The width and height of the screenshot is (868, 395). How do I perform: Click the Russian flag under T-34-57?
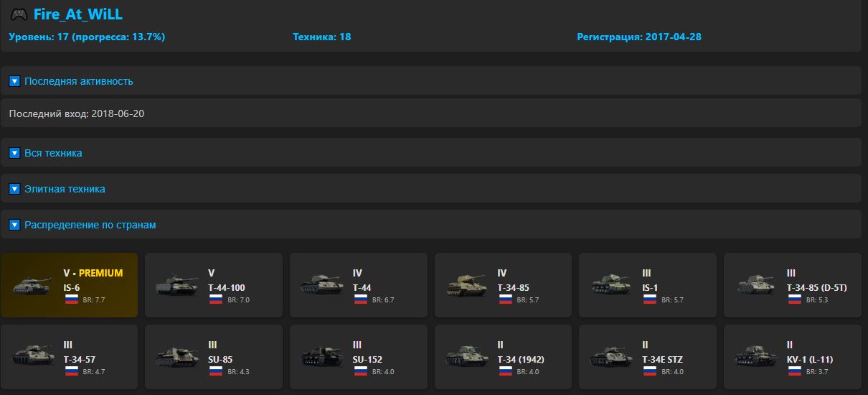pos(71,371)
